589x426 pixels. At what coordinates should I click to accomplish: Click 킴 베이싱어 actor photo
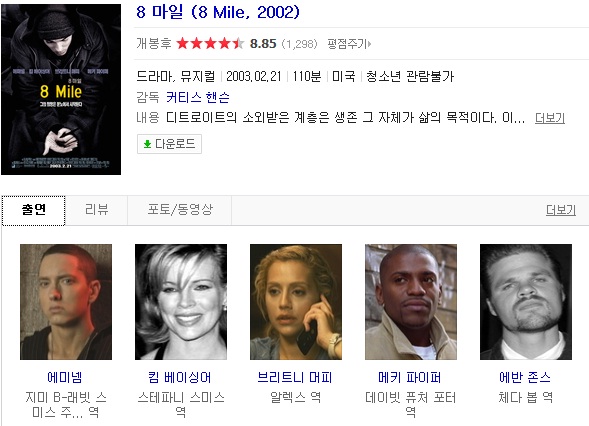coord(181,302)
